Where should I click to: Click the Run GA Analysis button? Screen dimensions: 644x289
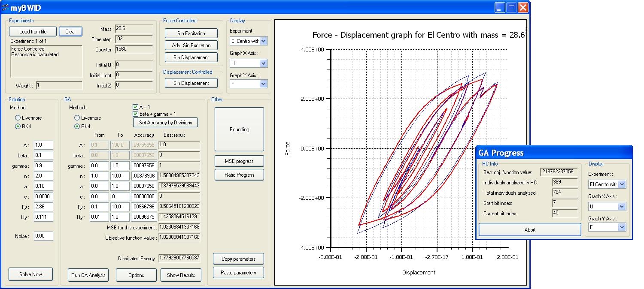pos(88,275)
